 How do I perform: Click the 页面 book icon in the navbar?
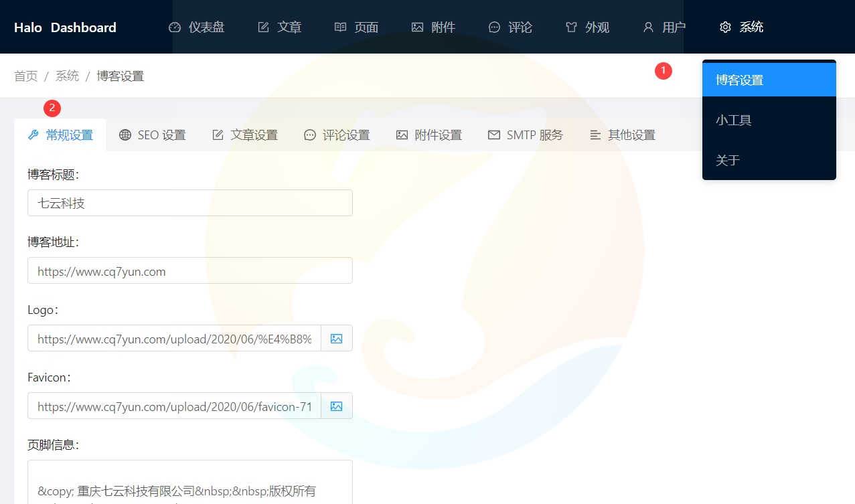[340, 27]
